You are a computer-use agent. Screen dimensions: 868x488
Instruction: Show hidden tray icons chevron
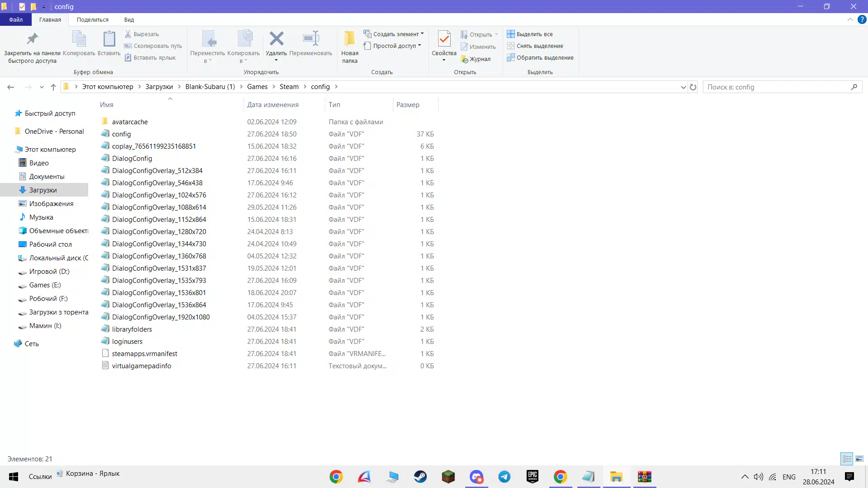coord(745,477)
